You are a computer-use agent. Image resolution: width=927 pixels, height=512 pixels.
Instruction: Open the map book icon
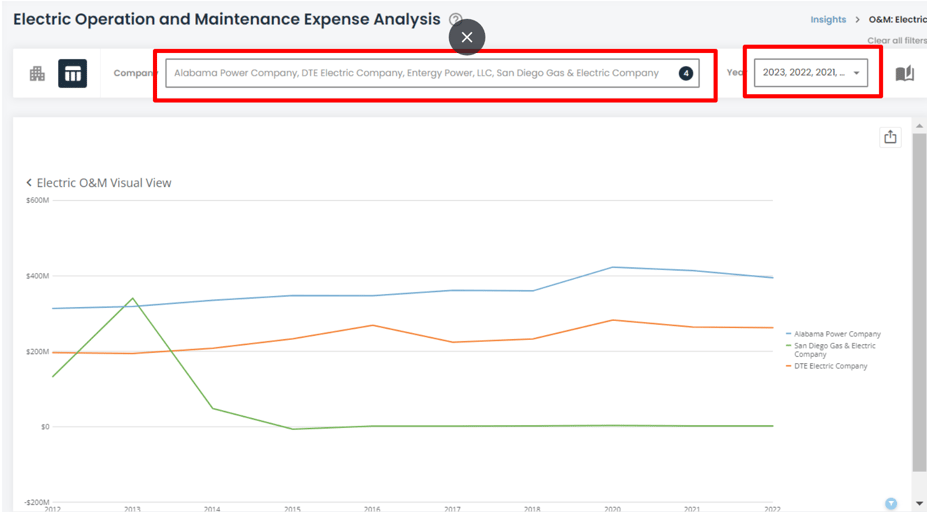pyautogui.click(x=905, y=73)
